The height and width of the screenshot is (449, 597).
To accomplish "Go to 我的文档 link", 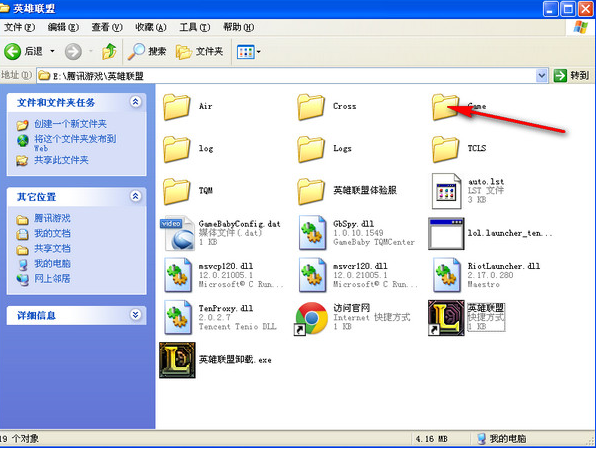I will pos(53,233).
